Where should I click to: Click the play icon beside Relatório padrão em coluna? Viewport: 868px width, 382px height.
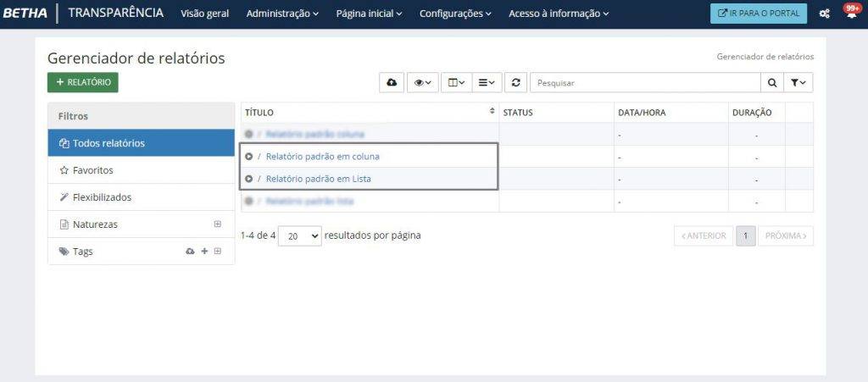coord(248,157)
